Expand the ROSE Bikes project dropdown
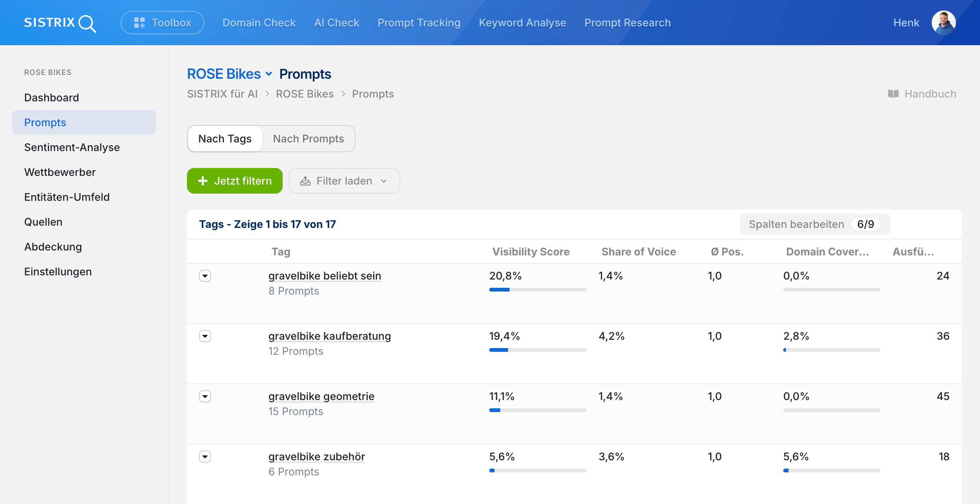The image size is (980, 504). (x=230, y=74)
